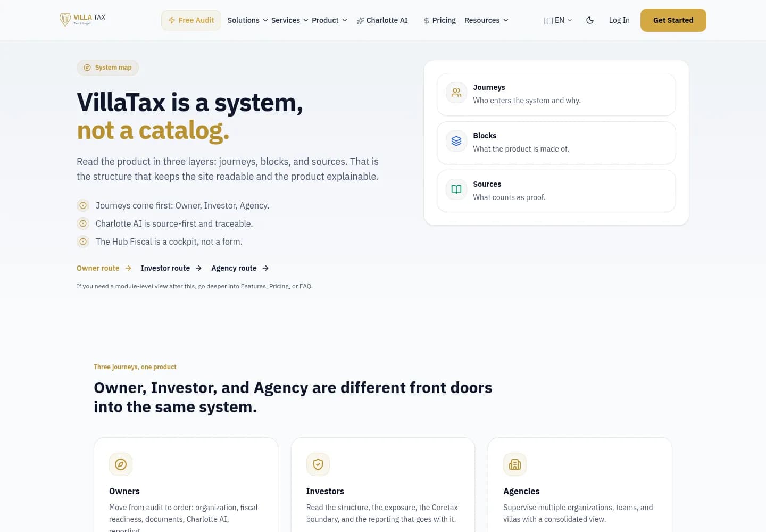Click the Log In link
Screen dimensions: 766x532
pyautogui.click(x=619, y=20)
